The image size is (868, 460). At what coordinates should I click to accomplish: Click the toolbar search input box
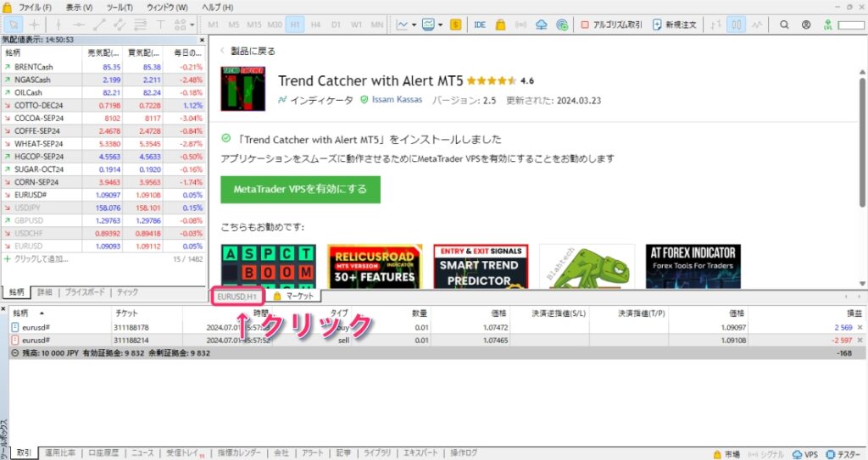click(851, 25)
